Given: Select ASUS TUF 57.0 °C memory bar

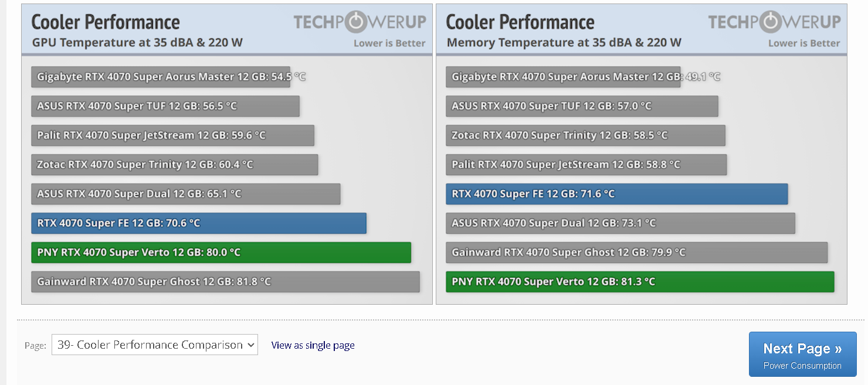Looking at the screenshot, I should [x=582, y=106].
